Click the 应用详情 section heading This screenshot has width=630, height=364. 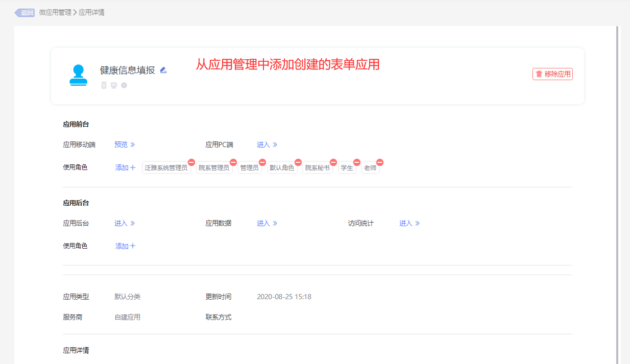[76, 350]
